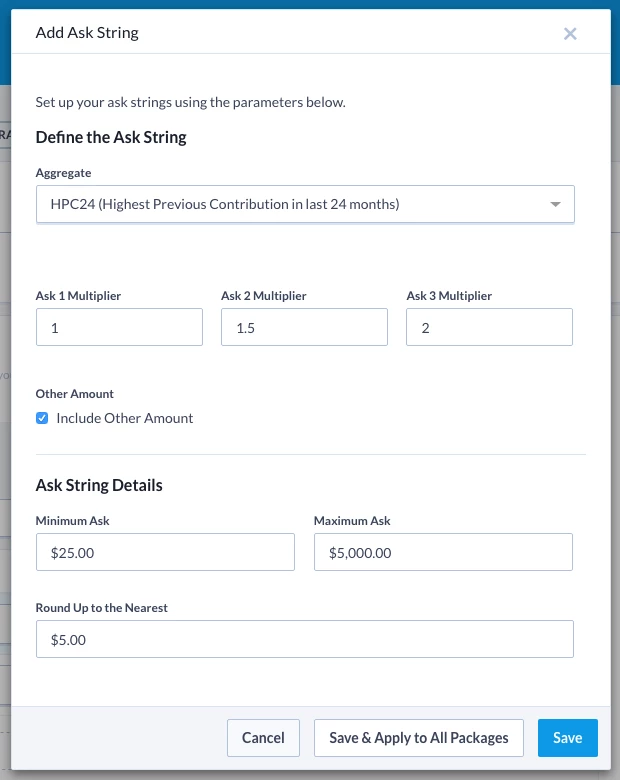Select the Ask 3 Multiplier input

[489, 328]
